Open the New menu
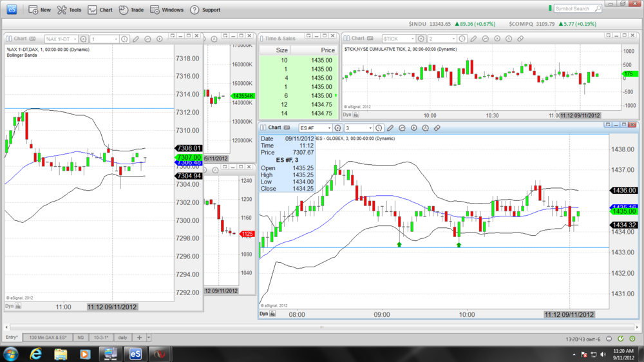 click(39, 10)
